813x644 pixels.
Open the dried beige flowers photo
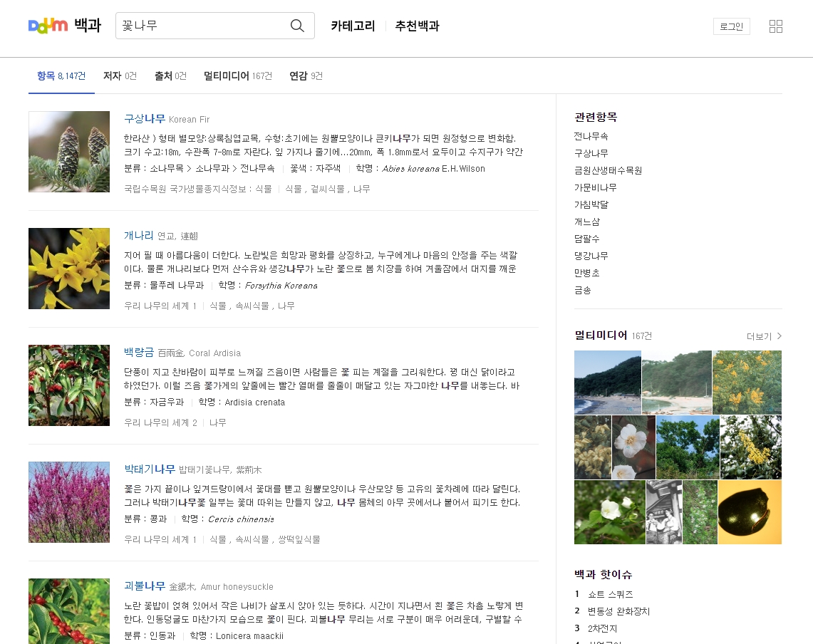pyautogui.click(x=593, y=447)
